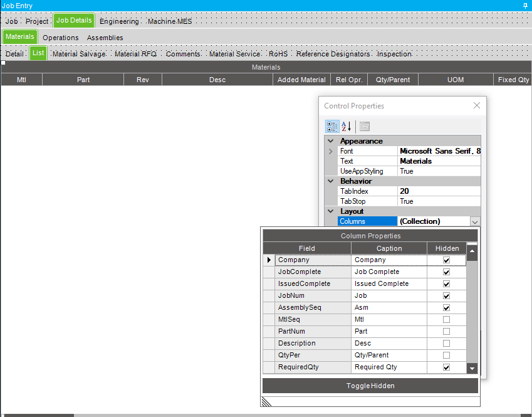Image resolution: width=532 pixels, height=417 pixels.
Task: Click the Mtl column header in Materials grid
Action: [22, 80]
